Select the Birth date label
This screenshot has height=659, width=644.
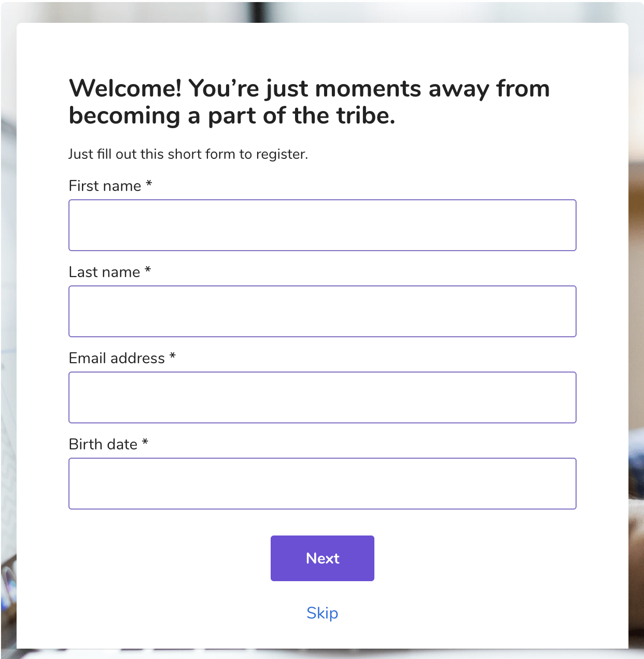coord(102,444)
